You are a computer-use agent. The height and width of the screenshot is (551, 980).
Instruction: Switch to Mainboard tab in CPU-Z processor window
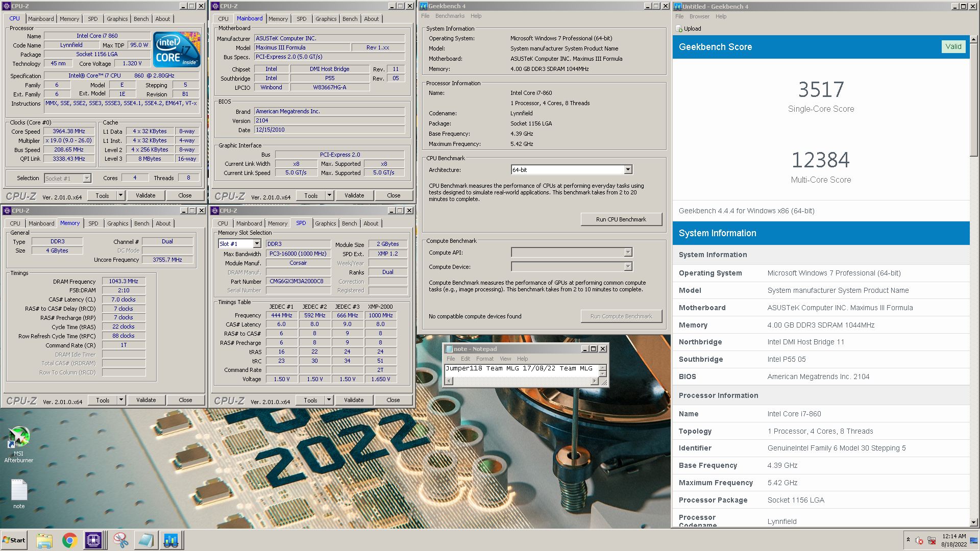coord(41,19)
